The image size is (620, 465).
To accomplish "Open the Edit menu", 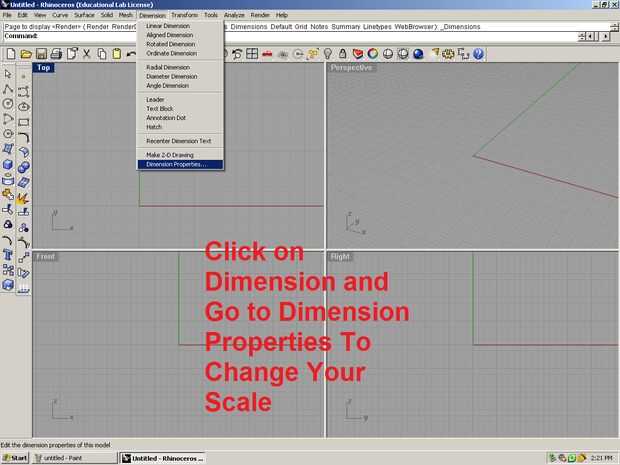I will tap(23, 15).
